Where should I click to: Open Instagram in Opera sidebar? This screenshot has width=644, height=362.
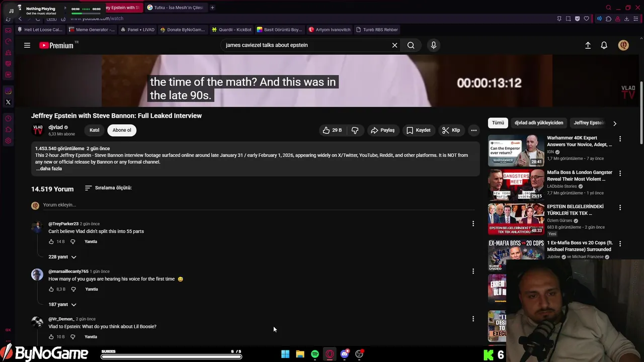(x=8, y=91)
